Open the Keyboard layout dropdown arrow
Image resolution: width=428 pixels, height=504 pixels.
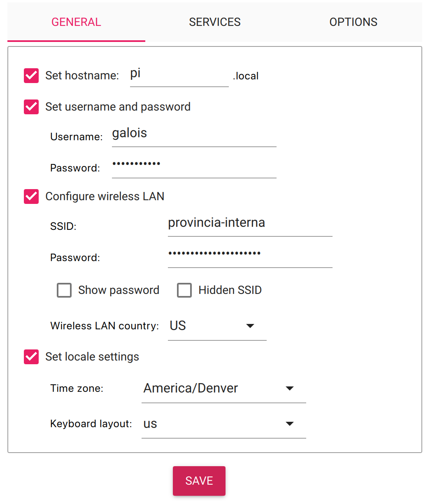pos(290,424)
